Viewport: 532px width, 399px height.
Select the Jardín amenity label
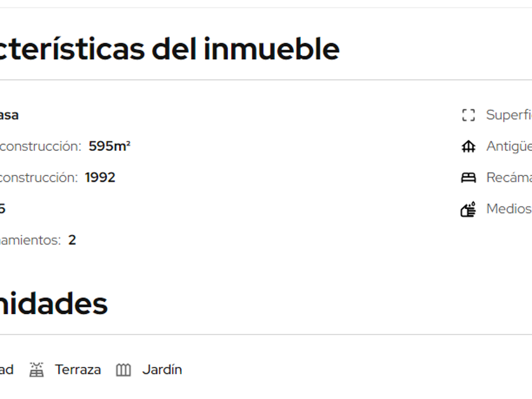pos(162,370)
